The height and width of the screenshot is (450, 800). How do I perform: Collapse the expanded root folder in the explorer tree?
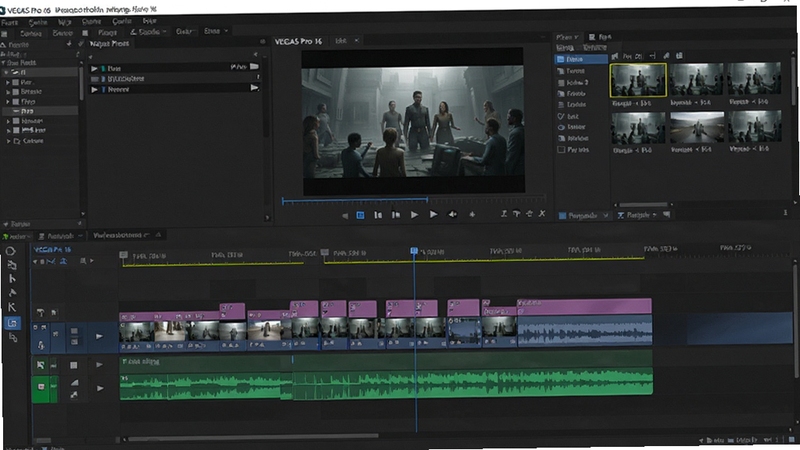(6, 72)
